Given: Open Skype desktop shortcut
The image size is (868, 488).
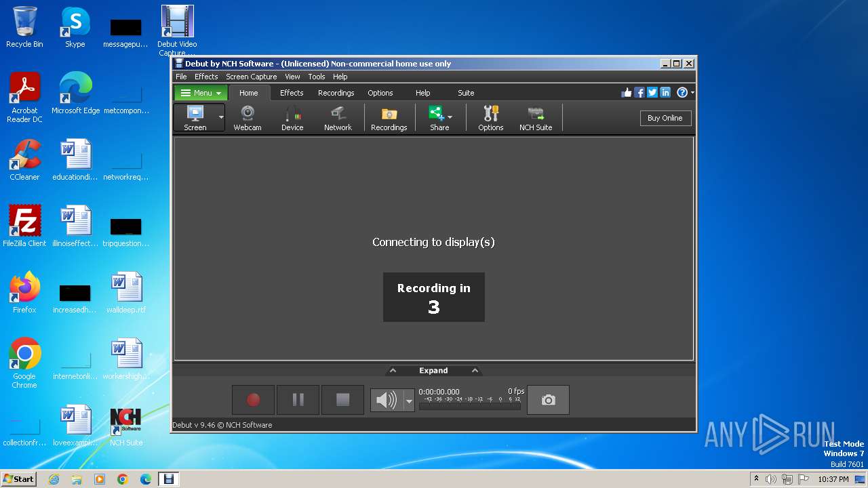Looking at the screenshot, I should pyautogui.click(x=75, y=27).
